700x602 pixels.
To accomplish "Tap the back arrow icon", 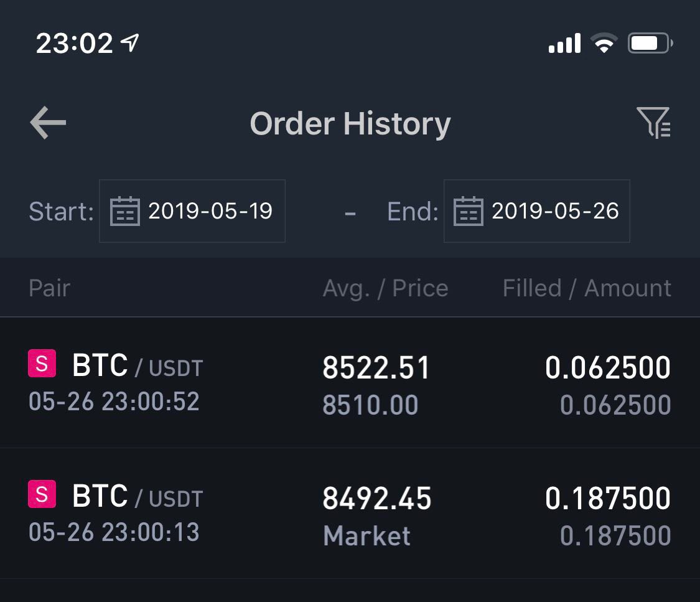I will coord(48,123).
